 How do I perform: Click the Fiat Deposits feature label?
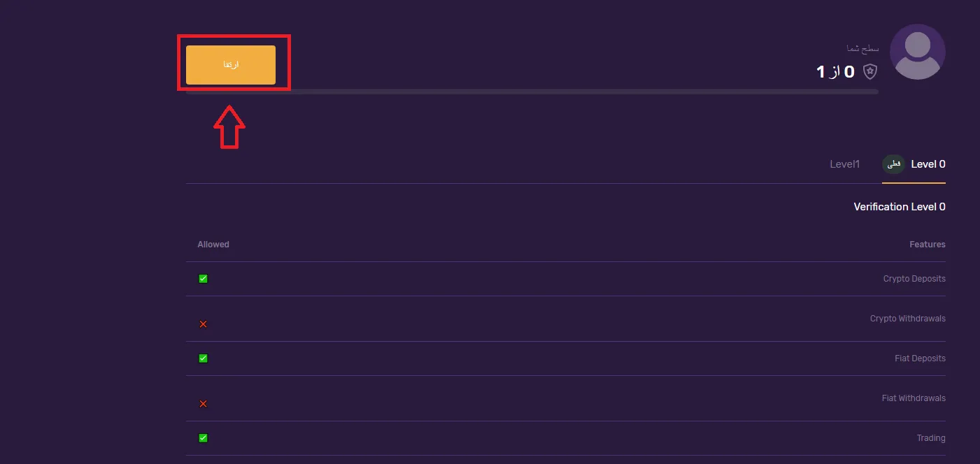point(920,358)
